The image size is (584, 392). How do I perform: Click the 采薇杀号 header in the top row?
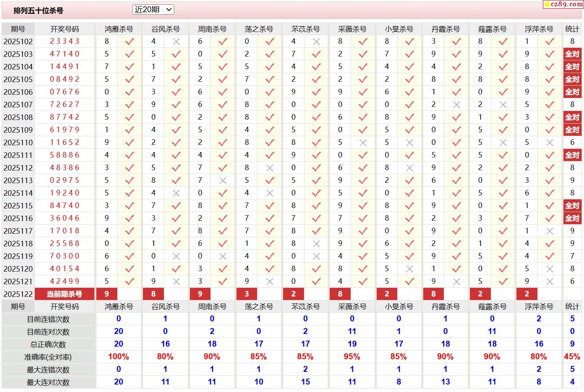tap(352, 29)
